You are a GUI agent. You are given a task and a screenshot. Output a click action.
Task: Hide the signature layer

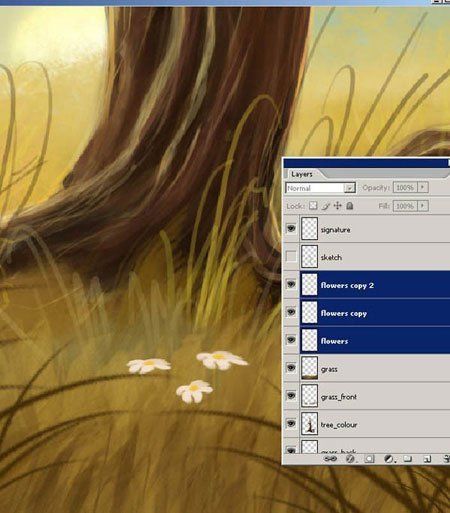pos(291,229)
